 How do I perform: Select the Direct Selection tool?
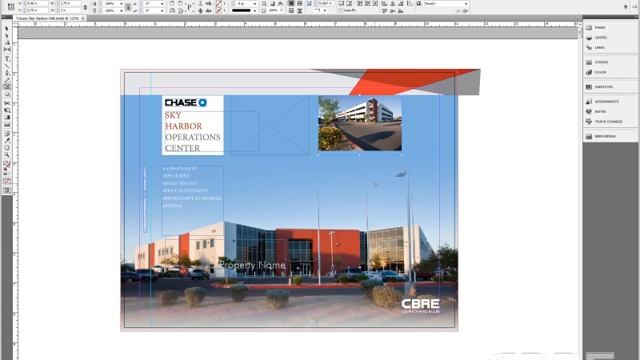tap(7, 36)
